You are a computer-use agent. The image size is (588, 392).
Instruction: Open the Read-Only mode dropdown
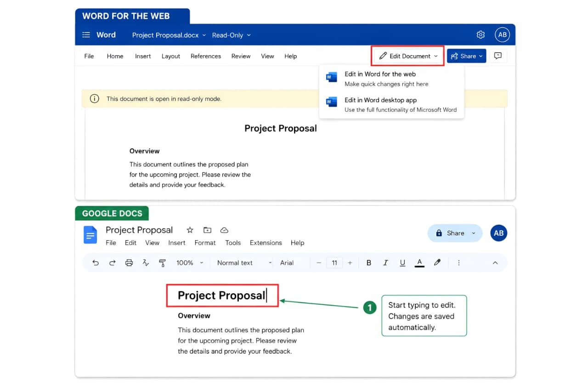pyautogui.click(x=232, y=35)
